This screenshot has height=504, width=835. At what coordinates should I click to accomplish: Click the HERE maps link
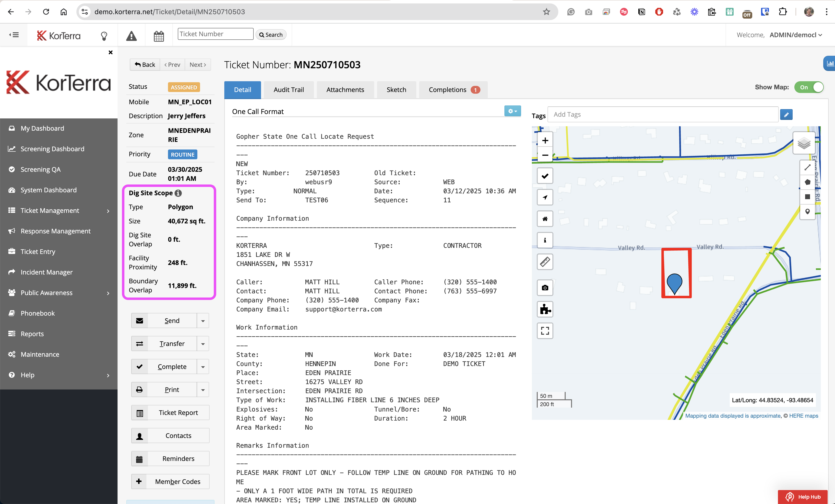point(803,416)
